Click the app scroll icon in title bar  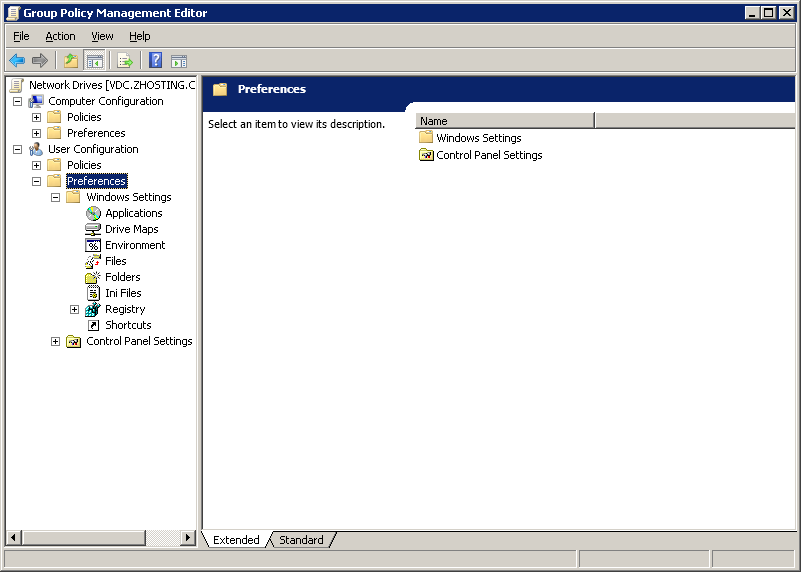pos(13,13)
